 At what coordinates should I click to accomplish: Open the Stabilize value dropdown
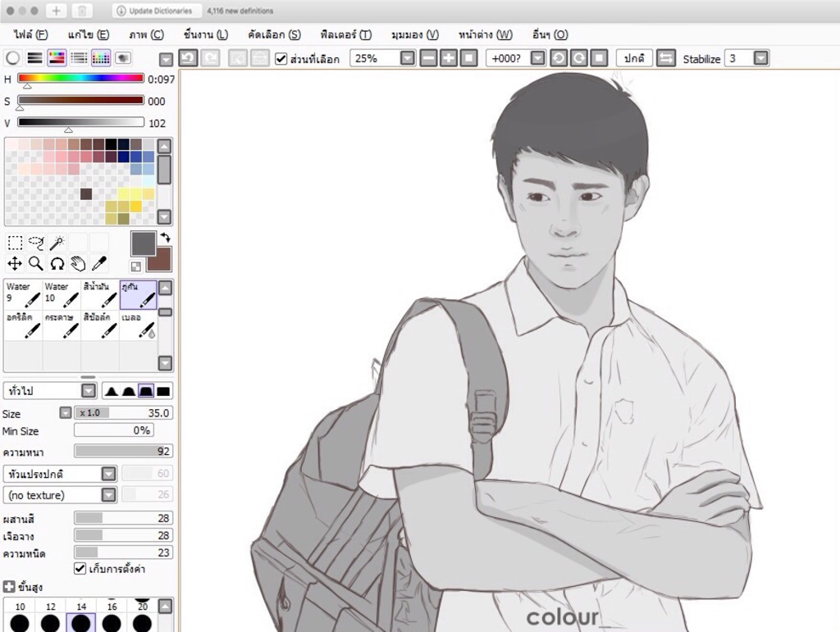(760, 58)
